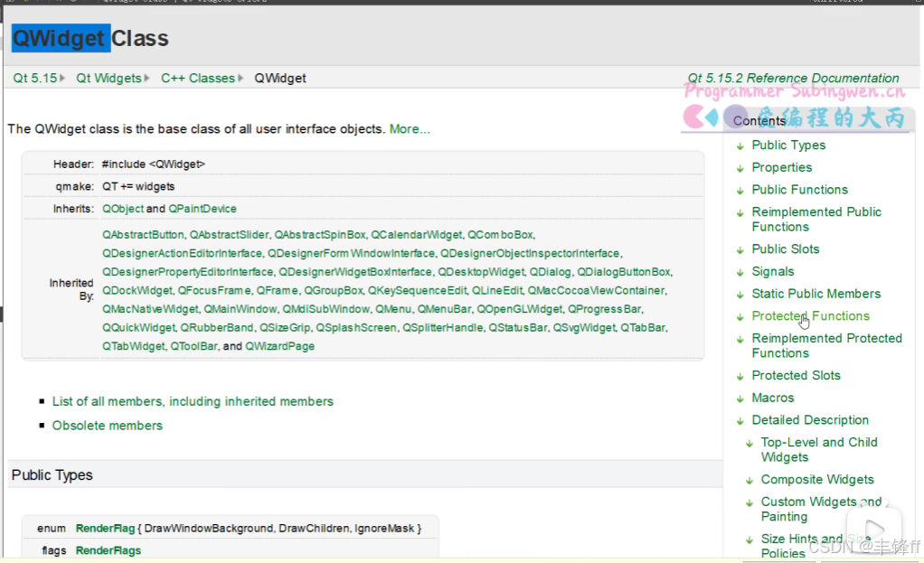
Task: Open the QTabWidget class link
Action: point(134,346)
